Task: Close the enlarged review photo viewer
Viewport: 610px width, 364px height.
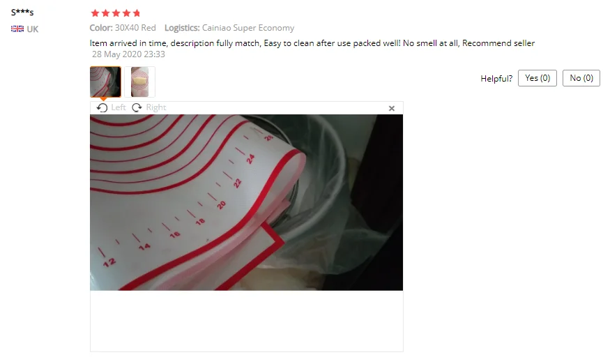Action: (392, 108)
